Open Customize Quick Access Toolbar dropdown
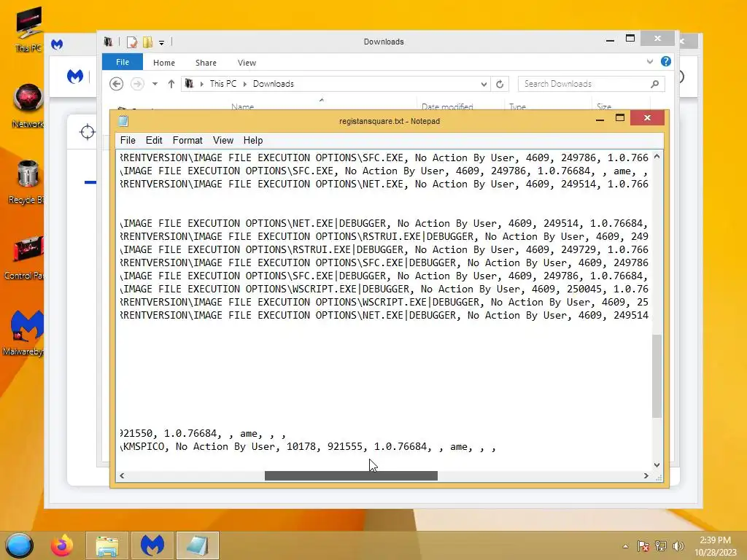 click(161, 42)
